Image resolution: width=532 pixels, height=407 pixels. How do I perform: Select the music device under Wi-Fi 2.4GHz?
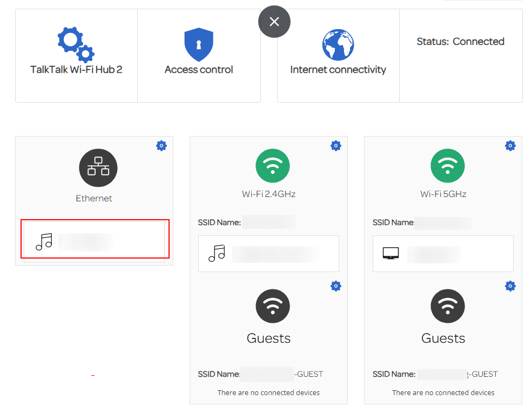coord(268,254)
